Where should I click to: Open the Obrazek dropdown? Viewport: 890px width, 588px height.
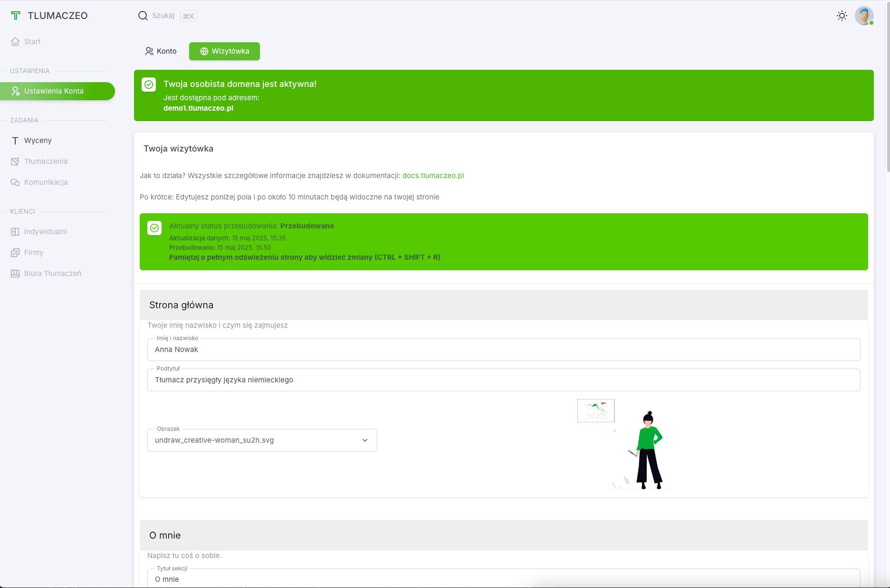point(262,440)
